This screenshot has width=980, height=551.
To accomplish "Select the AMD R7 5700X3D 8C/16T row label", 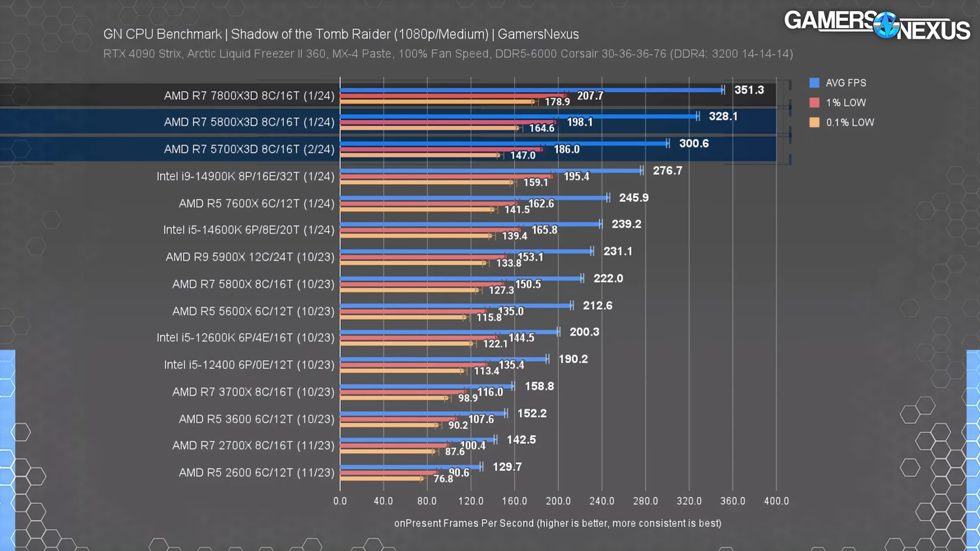I will (249, 150).
